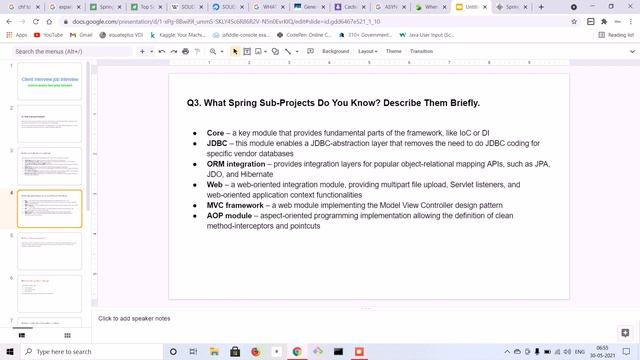640x360 pixels.
Task: Open the Kaggle bookmark
Action: [x=178, y=35]
